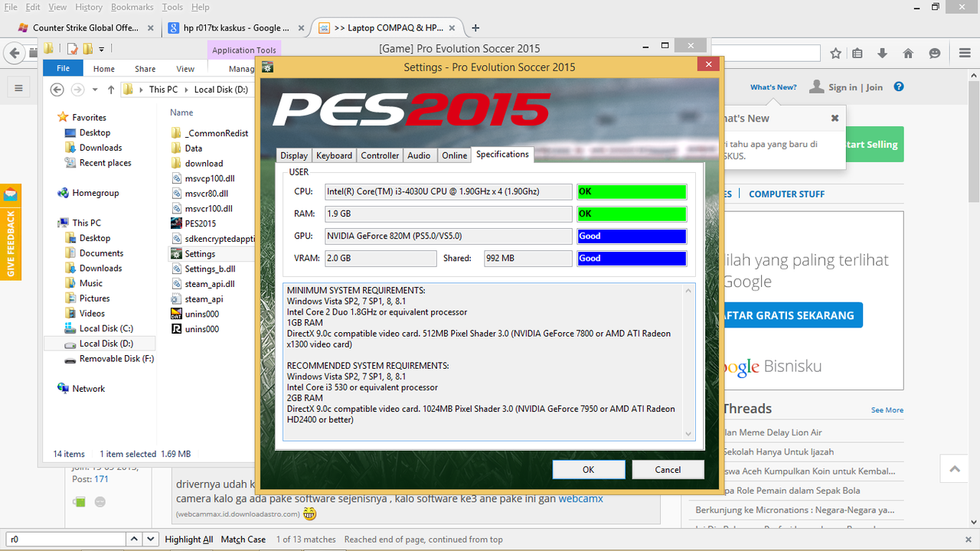The image size is (980, 551).
Task: Select the Settings application file icon
Action: (x=177, y=253)
